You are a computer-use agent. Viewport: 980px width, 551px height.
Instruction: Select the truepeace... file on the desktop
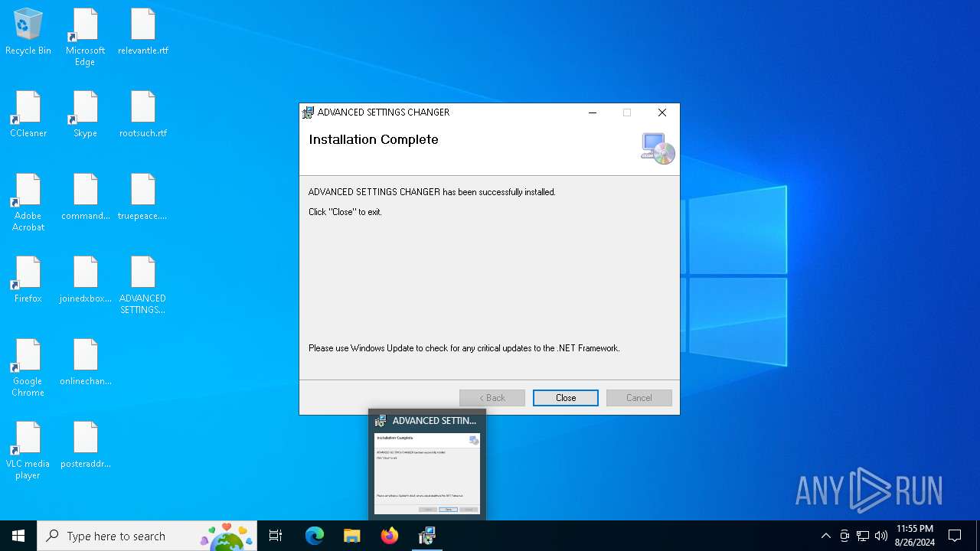(143, 197)
